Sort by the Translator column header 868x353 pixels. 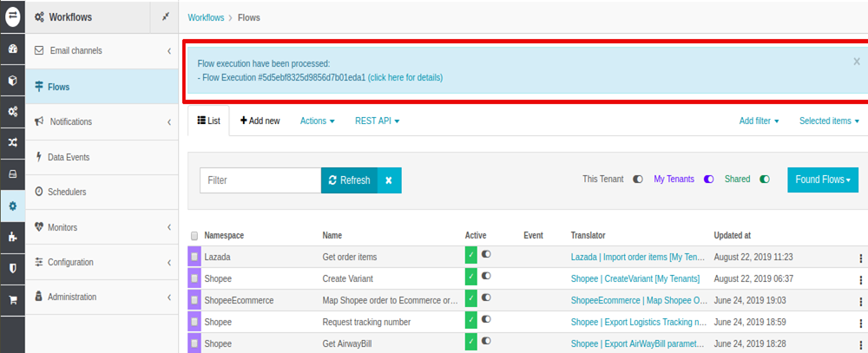[x=588, y=235]
